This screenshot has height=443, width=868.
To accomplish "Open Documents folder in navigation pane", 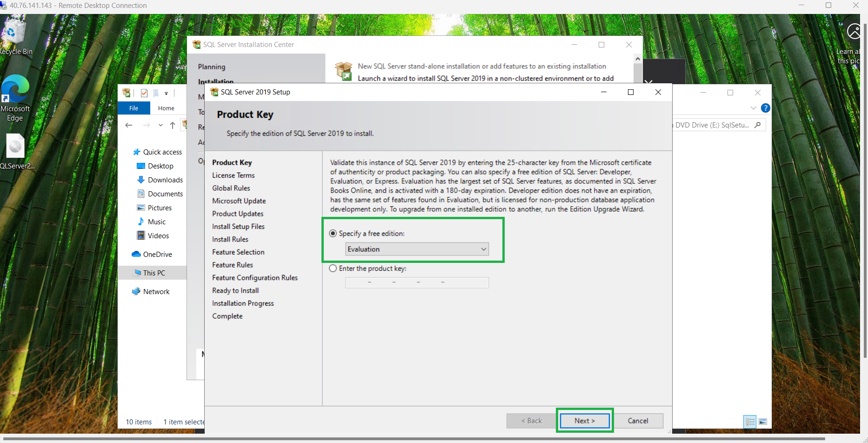I will point(160,194).
